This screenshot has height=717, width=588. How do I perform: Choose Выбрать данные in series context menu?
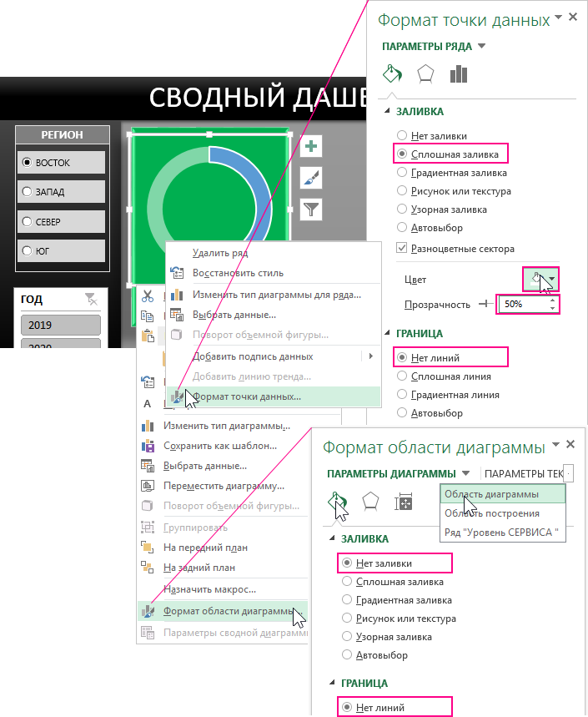tap(234, 315)
